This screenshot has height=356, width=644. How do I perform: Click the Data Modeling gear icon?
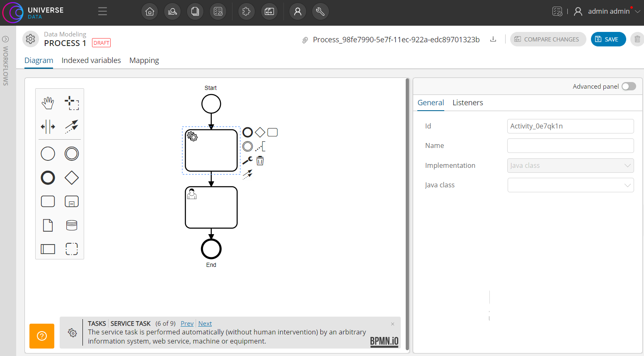coord(30,39)
